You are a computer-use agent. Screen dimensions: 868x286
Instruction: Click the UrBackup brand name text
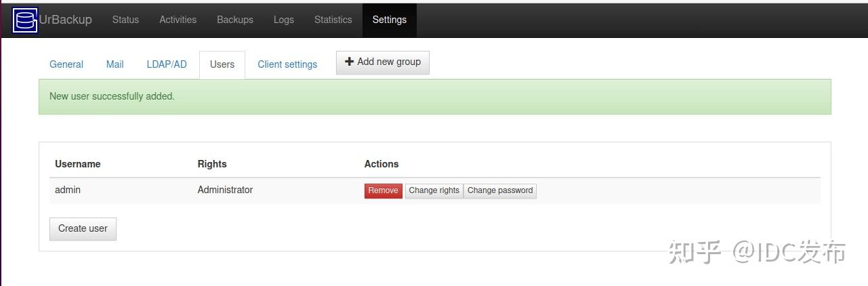click(66, 20)
